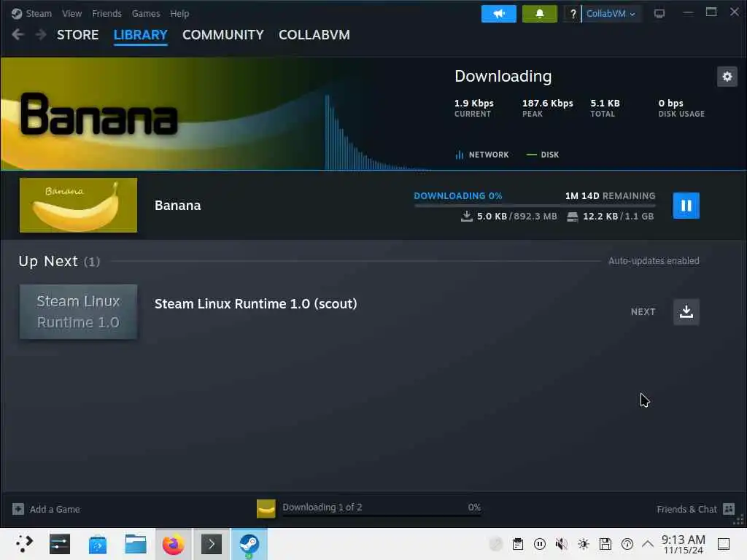Open Steam Linux Runtime 1.0 (scout) title
Viewport: 747px width, 560px height.
[256, 304]
